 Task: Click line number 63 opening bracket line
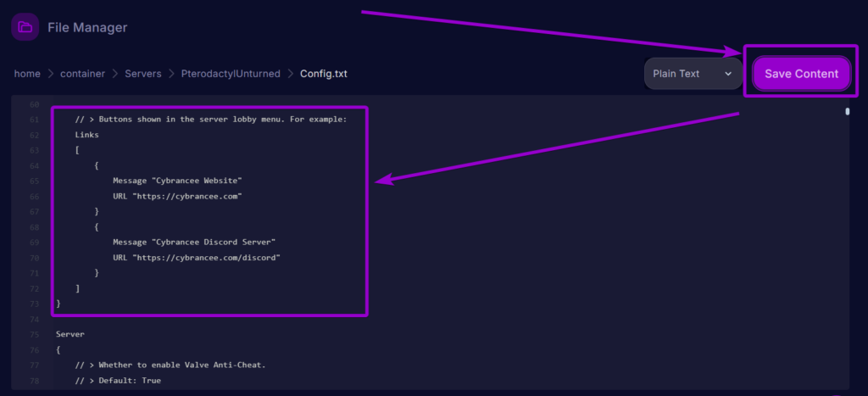(x=77, y=150)
